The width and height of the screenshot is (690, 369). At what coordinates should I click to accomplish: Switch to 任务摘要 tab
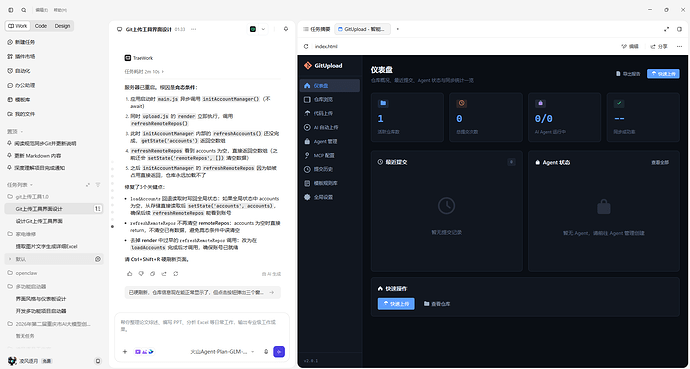pos(317,29)
